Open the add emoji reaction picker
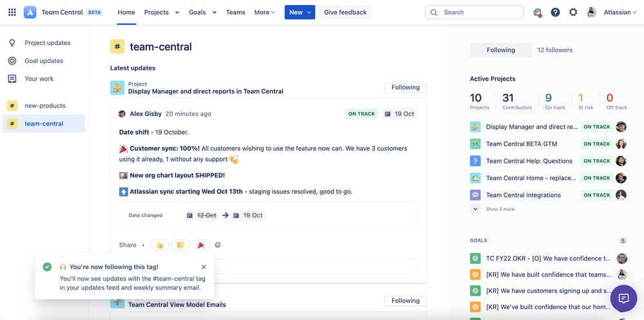 click(x=218, y=245)
